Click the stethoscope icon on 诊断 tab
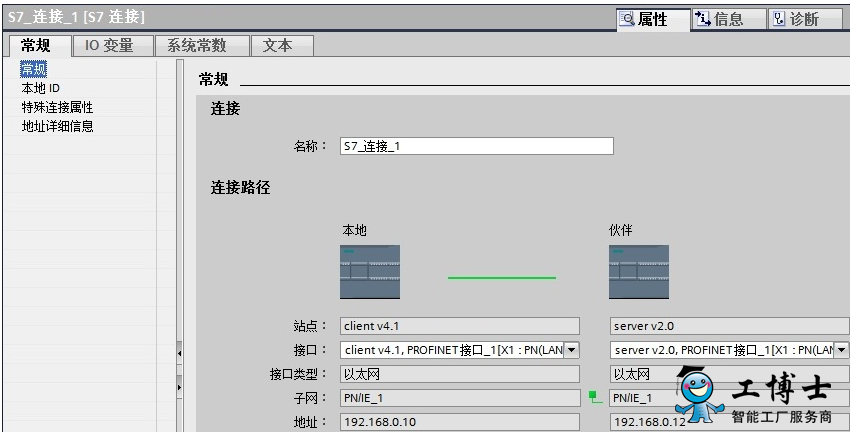 [779, 20]
